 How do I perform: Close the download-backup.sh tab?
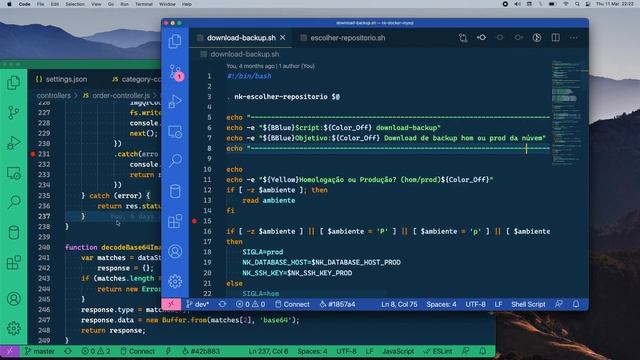tap(282, 38)
